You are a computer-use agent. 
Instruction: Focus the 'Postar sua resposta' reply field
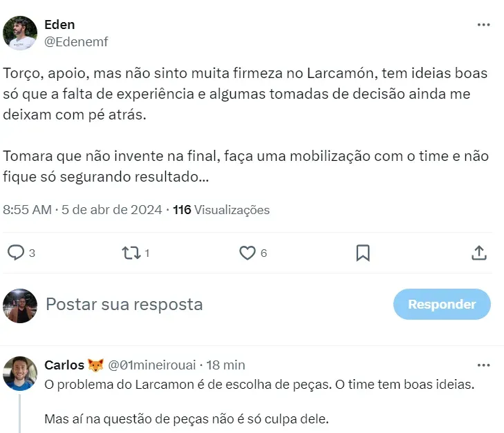click(x=207, y=305)
